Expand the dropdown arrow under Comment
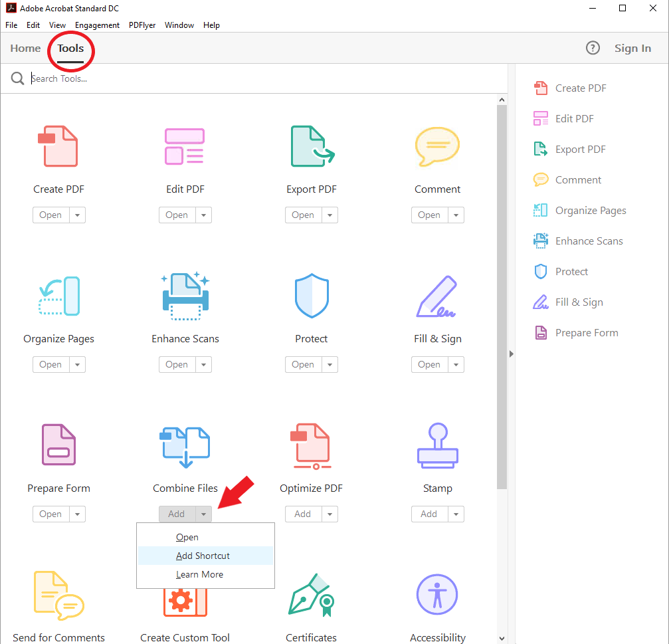Viewport: 669px width, 644px height. 456,215
